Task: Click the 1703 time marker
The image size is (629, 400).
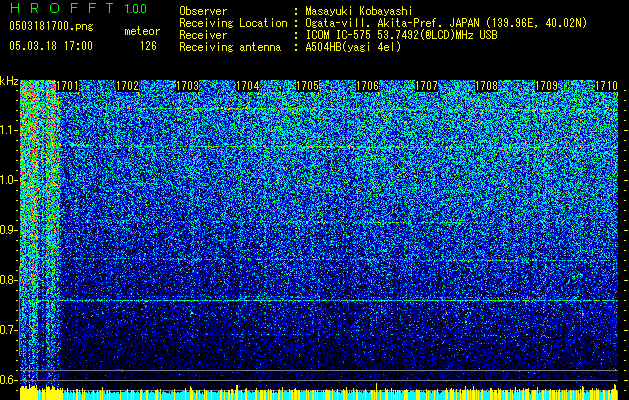Action: 187,86
